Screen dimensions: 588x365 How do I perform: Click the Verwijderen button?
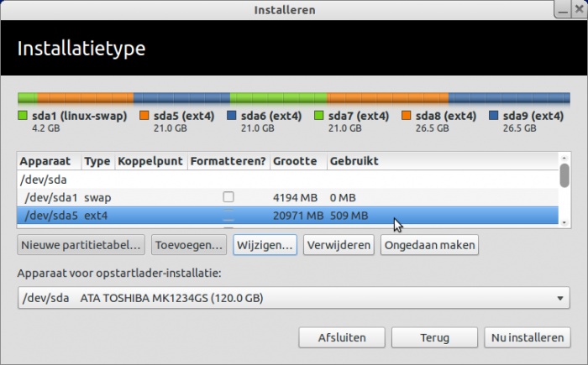(339, 245)
